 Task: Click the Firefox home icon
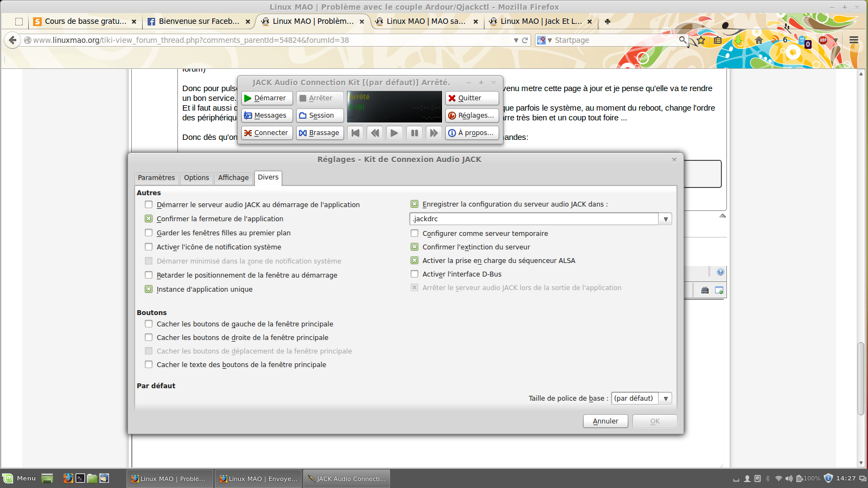[x=759, y=40]
